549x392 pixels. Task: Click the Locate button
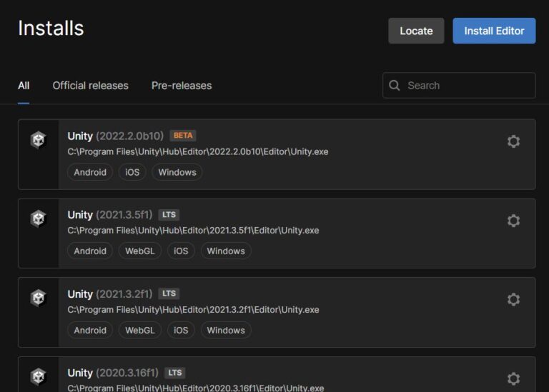[x=416, y=31]
